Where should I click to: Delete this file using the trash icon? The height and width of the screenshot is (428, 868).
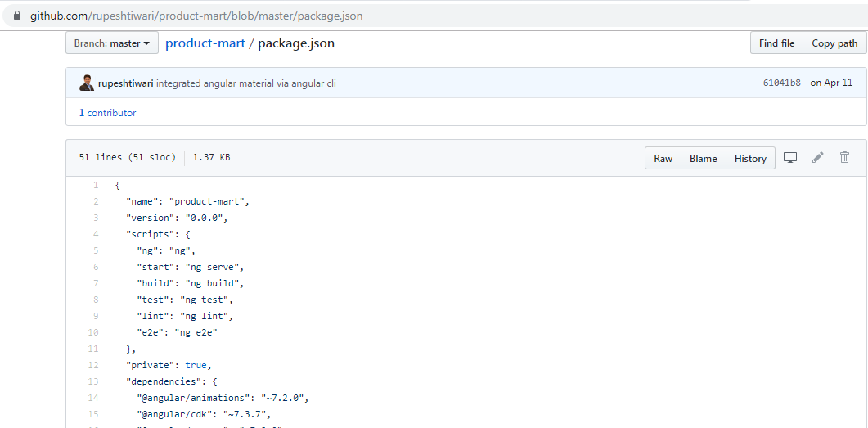click(x=845, y=158)
